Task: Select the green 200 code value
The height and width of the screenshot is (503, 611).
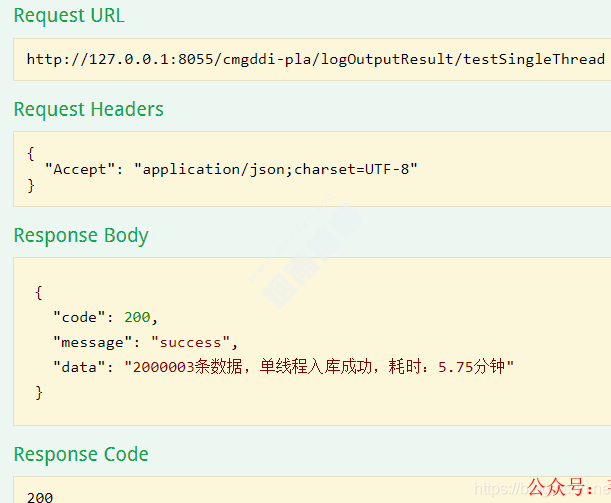Action: coord(137,318)
